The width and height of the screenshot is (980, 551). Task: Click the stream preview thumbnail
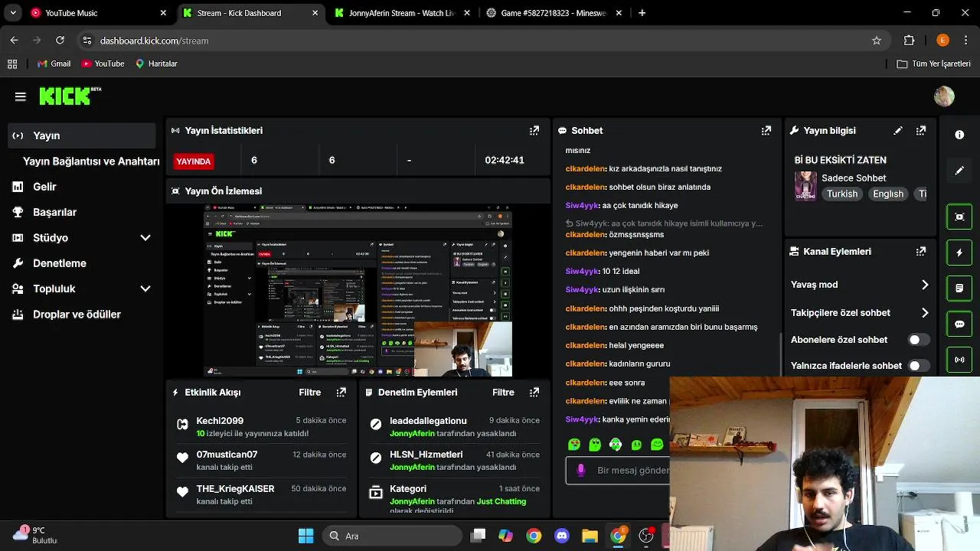point(358,291)
